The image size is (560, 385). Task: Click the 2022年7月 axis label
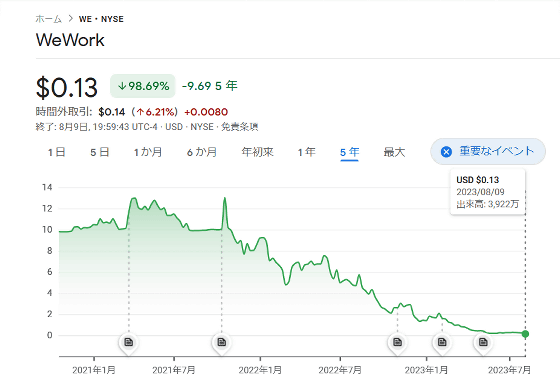coord(340,370)
